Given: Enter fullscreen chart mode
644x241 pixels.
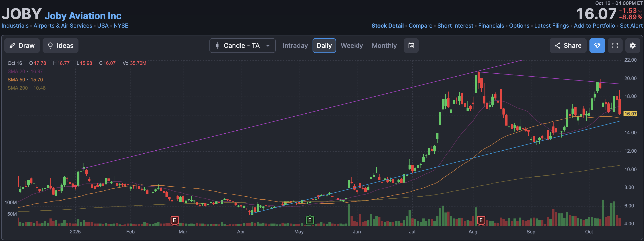Looking at the screenshot, I should (x=615, y=46).
